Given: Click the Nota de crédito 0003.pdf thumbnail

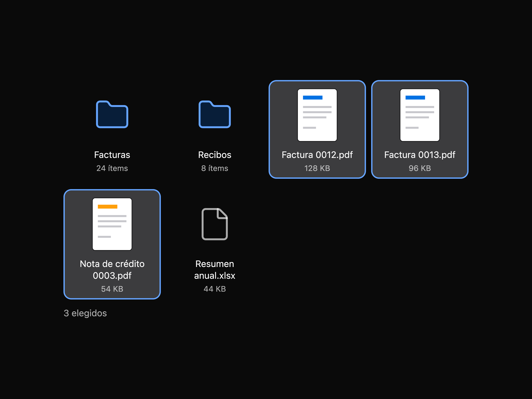Looking at the screenshot, I should 112,224.
